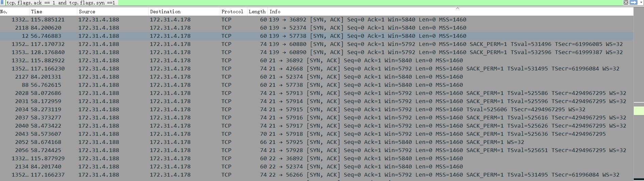The image size is (644, 181).
Task: Select packet 2134 at 84.201740
Action: coord(317,167)
